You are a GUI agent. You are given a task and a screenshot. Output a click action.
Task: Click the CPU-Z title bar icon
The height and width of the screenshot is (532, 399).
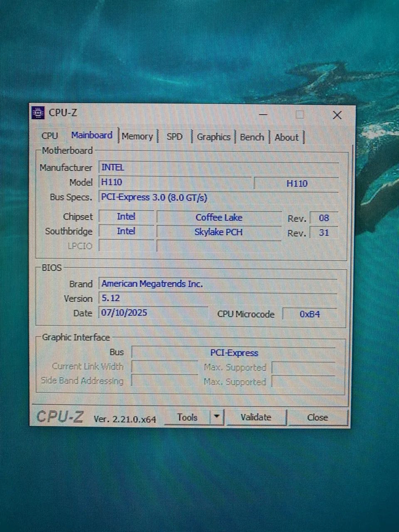click(38, 113)
